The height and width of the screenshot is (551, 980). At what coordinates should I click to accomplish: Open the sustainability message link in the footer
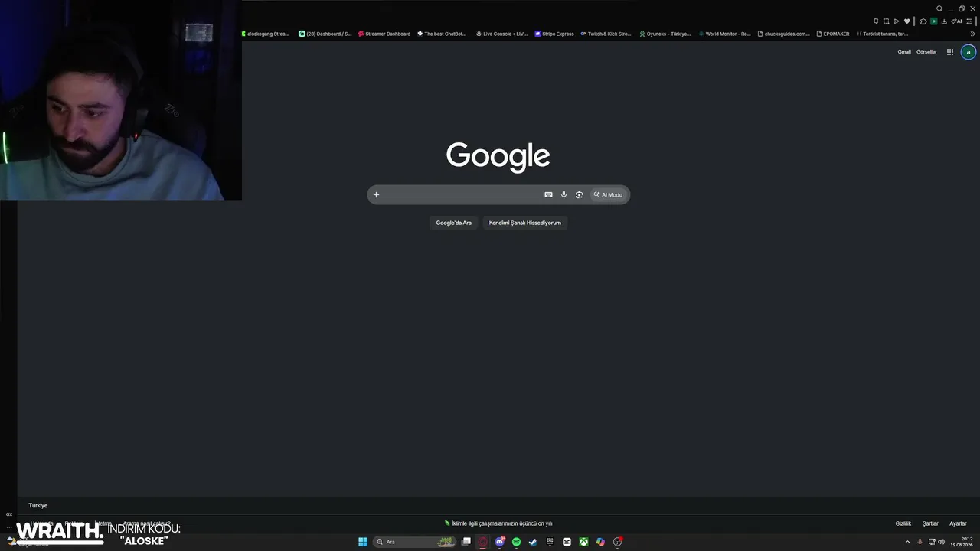[x=498, y=523]
